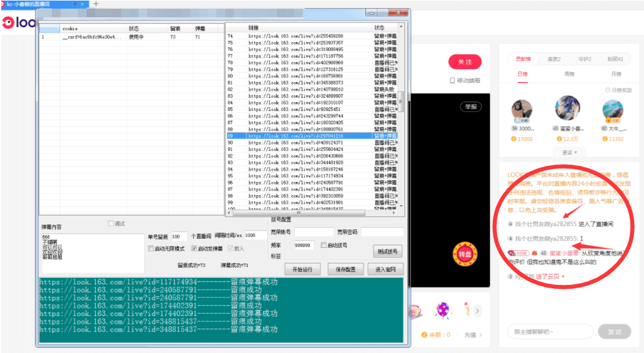The image size is (644, 353).
Task: Toggle the 载入 checkbox
Action: point(230,248)
